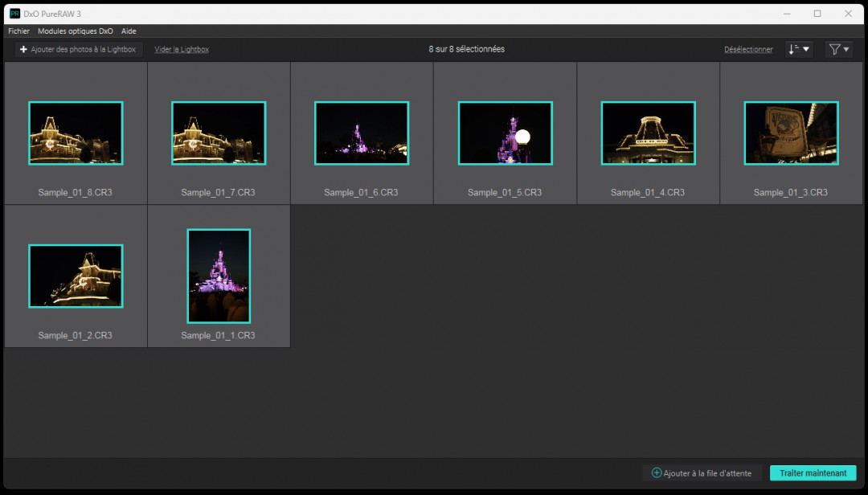Open the sort order dropdown
Screen dimensions: 868x495
pos(799,49)
